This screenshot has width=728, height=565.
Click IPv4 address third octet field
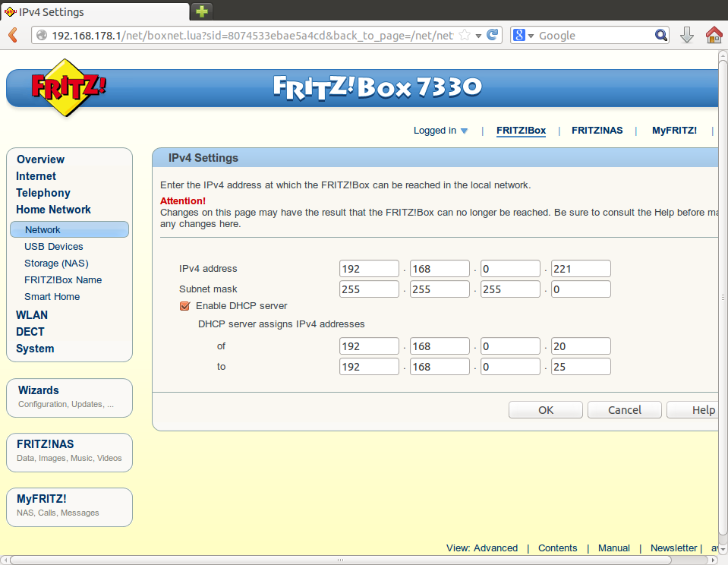pyautogui.click(x=510, y=269)
